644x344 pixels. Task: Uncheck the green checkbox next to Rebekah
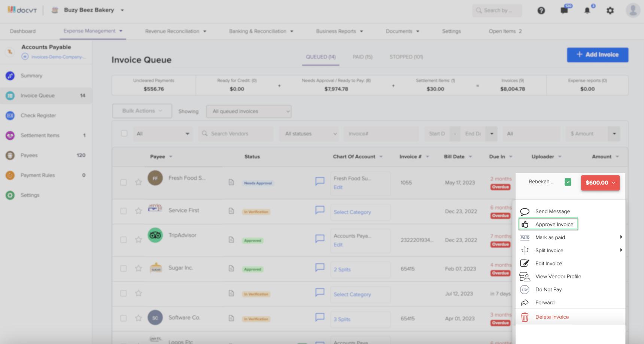pos(568,182)
